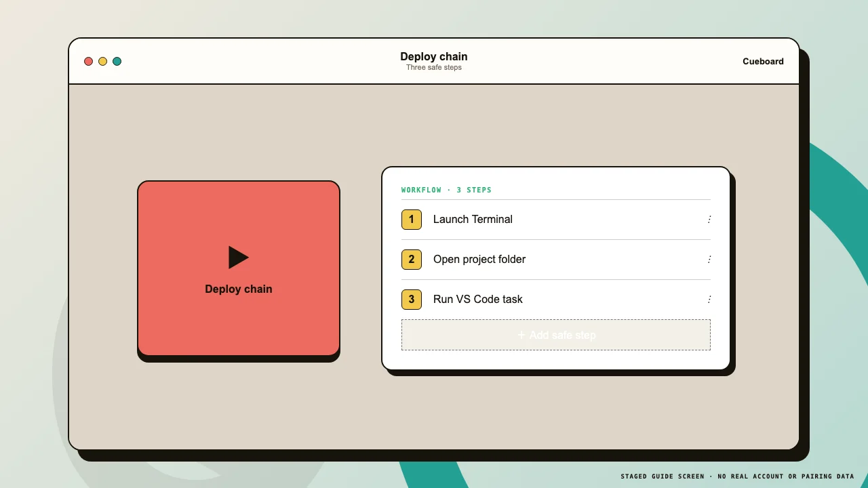
Task: Open options menu for Open project folder step
Action: [x=709, y=260]
